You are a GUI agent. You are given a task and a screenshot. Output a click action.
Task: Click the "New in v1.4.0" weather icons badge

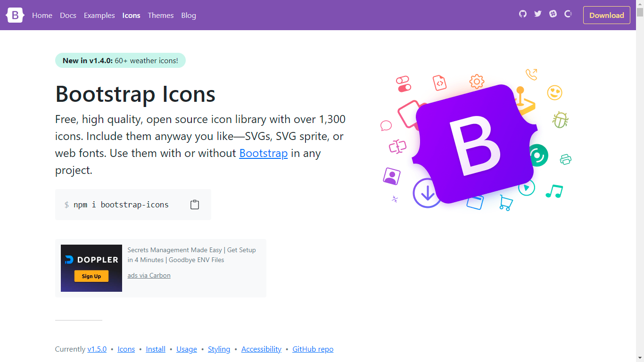click(x=120, y=60)
